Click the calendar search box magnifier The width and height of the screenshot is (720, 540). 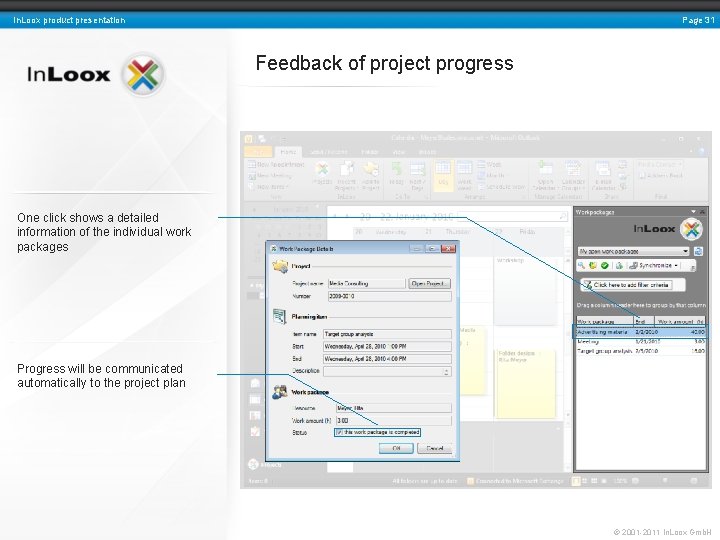563,216
